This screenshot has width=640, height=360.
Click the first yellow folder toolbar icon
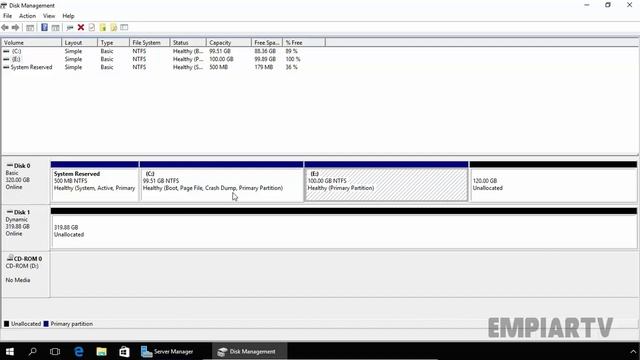coord(102,27)
